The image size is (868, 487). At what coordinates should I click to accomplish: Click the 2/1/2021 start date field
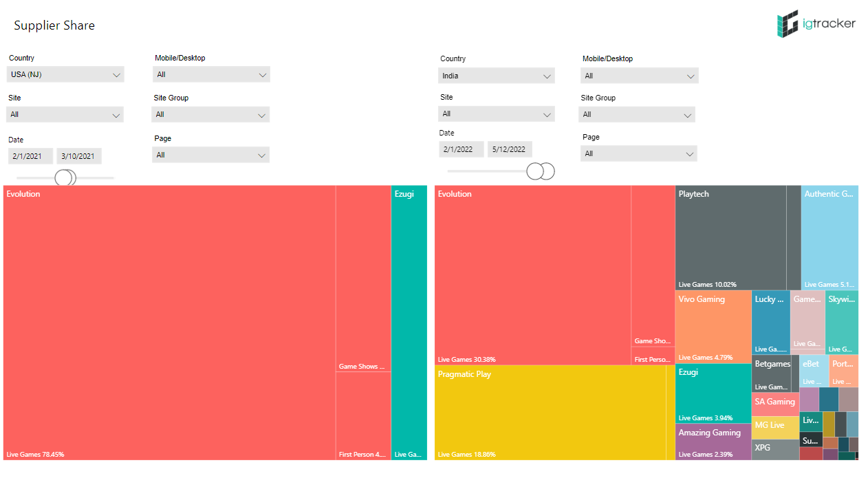pyautogui.click(x=30, y=156)
